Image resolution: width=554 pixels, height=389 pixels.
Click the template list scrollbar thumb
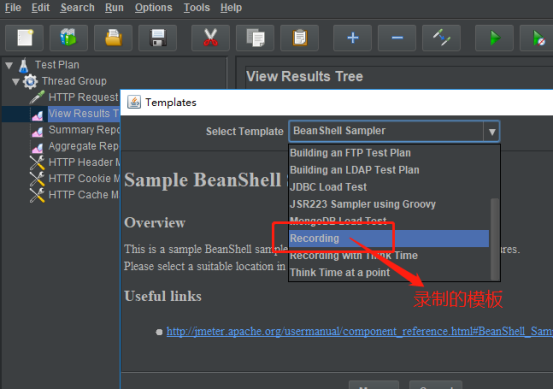[495, 239]
